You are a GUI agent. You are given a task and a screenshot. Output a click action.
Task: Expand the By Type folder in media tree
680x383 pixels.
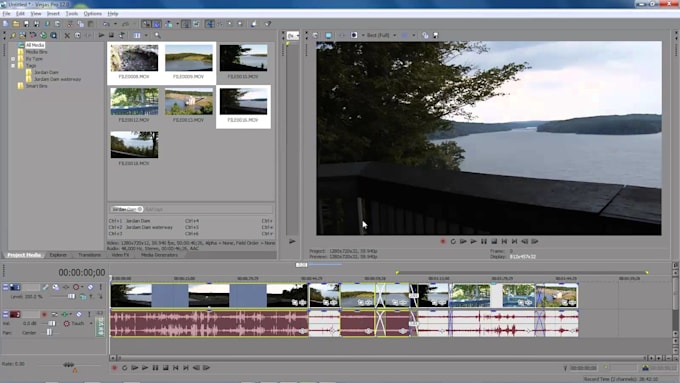pyautogui.click(x=13, y=59)
